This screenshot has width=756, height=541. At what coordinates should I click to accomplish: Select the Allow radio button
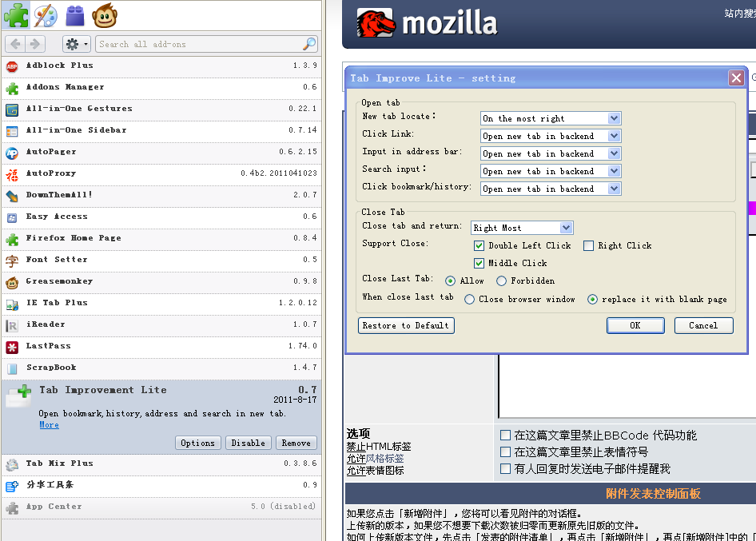click(450, 280)
